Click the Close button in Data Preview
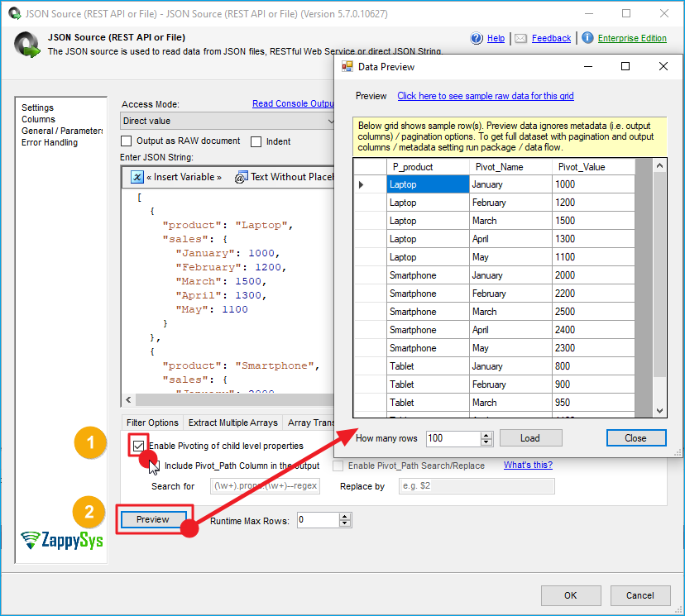The image size is (685, 616). (x=636, y=438)
